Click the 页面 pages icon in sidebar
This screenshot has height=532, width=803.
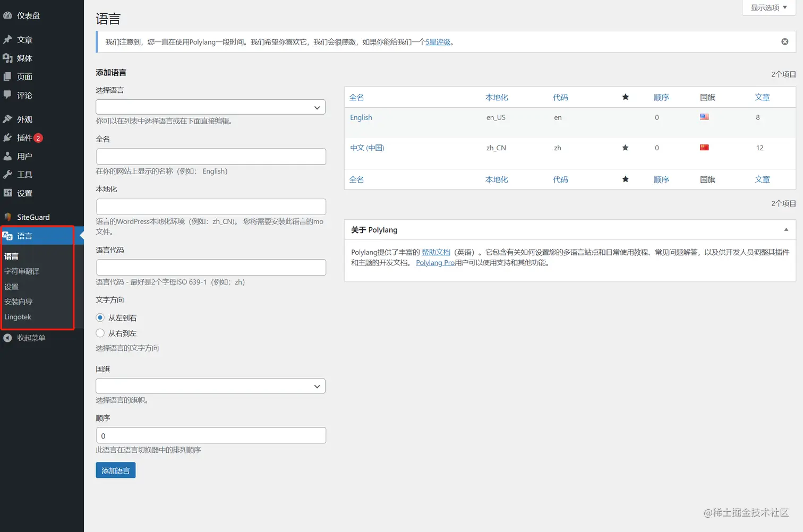[7, 76]
